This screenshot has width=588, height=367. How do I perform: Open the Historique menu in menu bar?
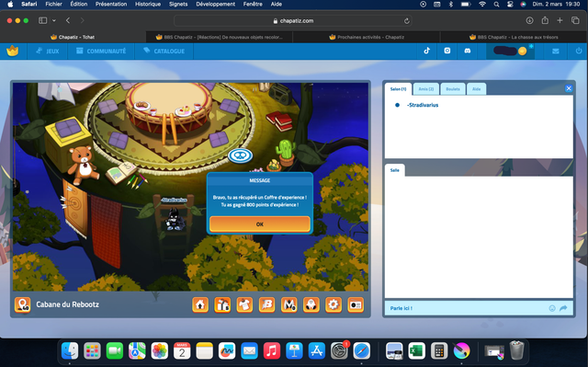click(x=148, y=4)
